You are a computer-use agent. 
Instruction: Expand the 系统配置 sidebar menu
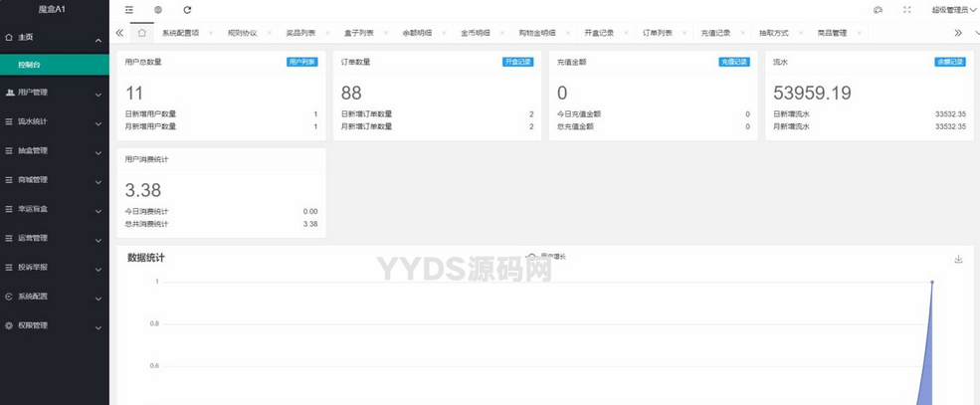[54, 297]
